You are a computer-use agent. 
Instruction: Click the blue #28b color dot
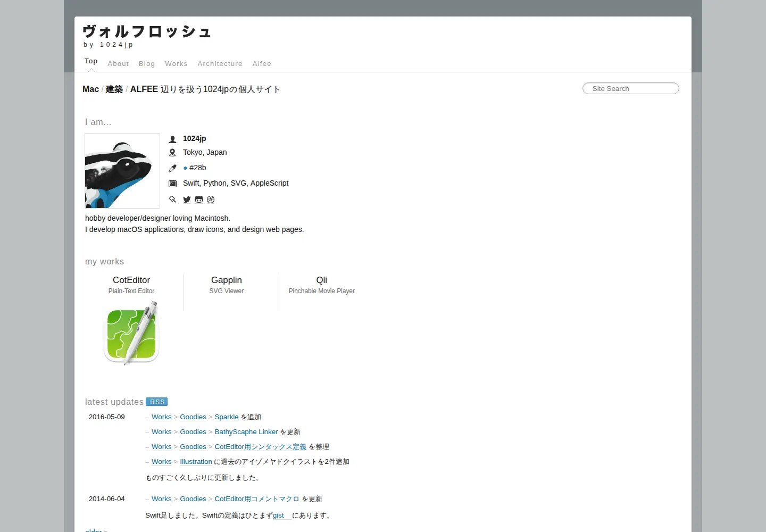tap(185, 168)
